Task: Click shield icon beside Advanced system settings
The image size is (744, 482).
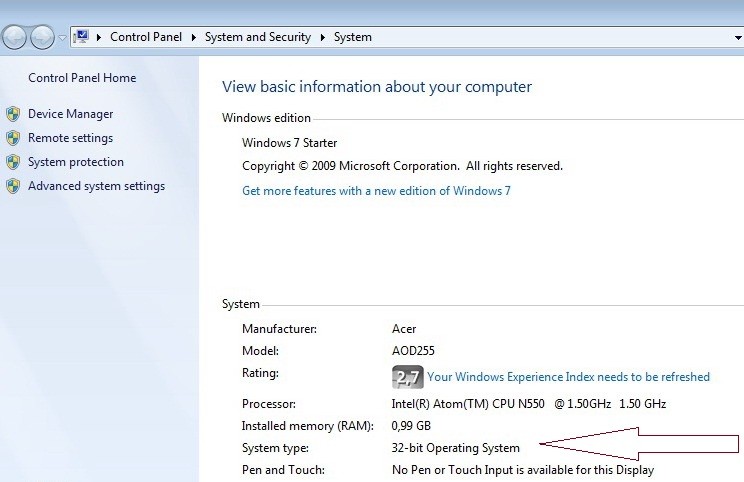Action: pyautogui.click(x=13, y=186)
